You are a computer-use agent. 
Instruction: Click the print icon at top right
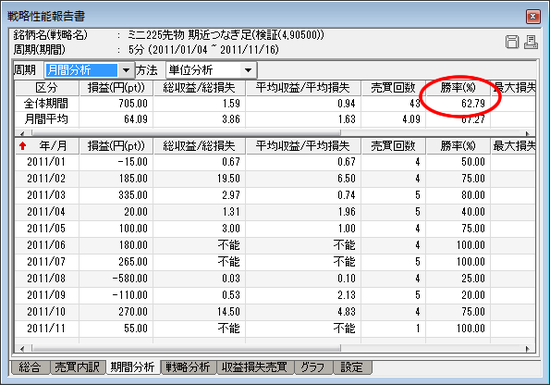point(531,42)
